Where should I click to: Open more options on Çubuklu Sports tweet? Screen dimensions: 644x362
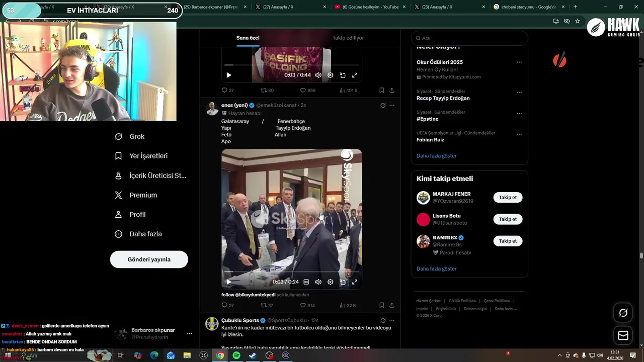point(392,321)
